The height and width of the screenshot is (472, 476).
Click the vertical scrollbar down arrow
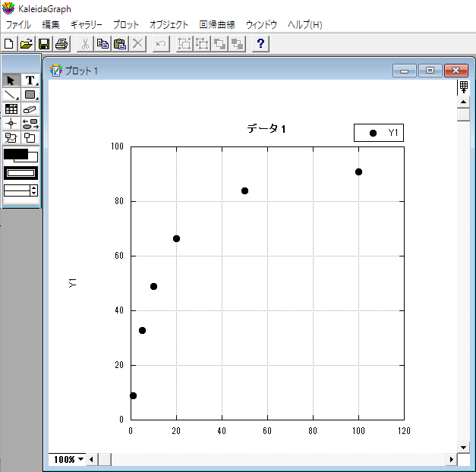coord(463,447)
